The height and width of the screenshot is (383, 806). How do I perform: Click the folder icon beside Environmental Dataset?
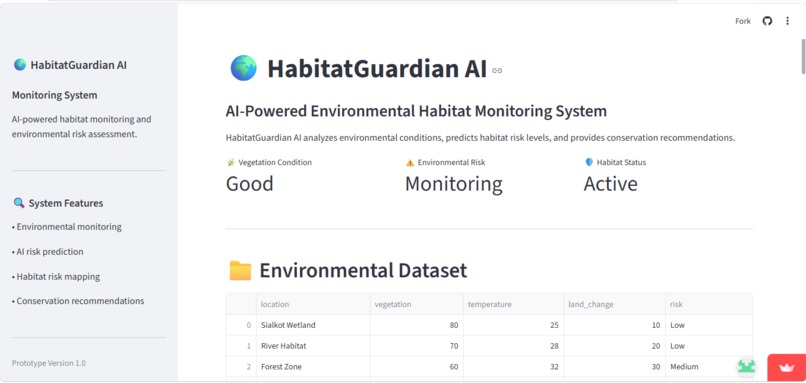click(x=240, y=270)
